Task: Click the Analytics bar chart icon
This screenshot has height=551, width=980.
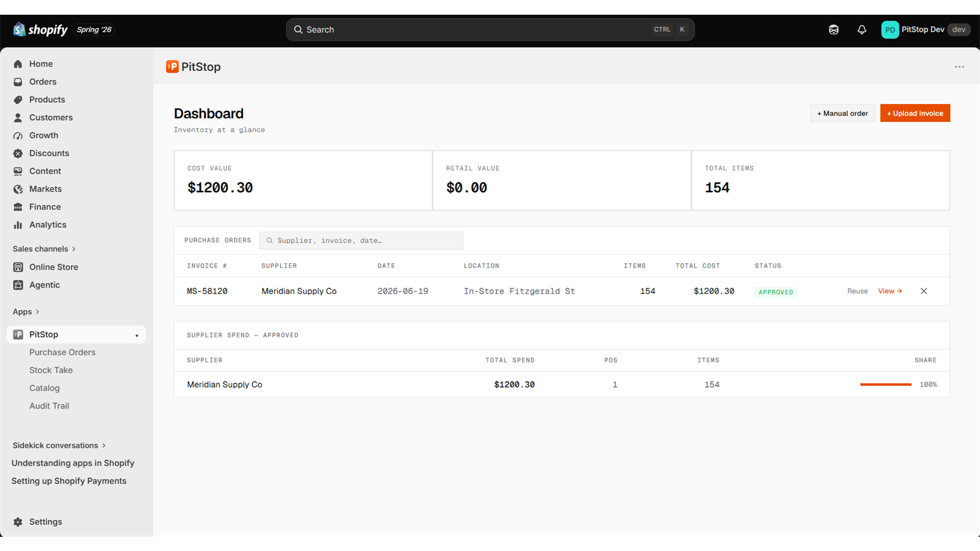Action: (18, 225)
